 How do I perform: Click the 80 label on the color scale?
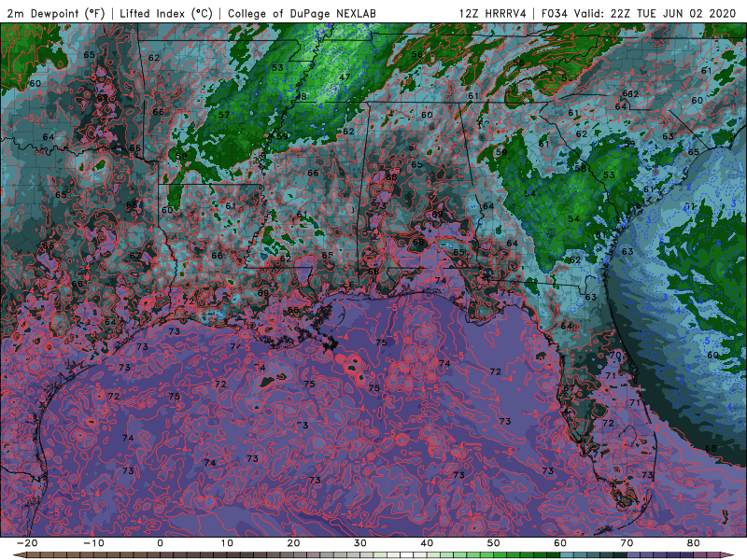pyautogui.click(x=694, y=543)
